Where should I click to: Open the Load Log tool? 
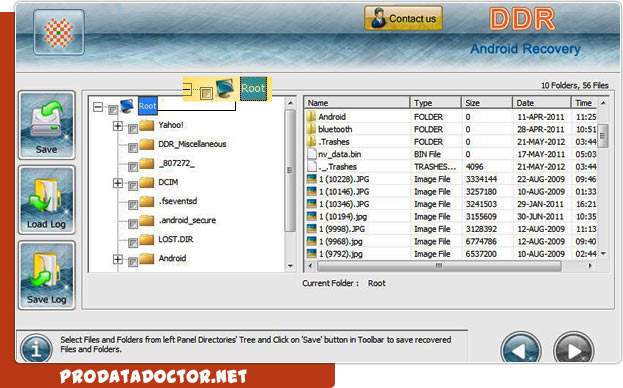click(x=47, y=200)
